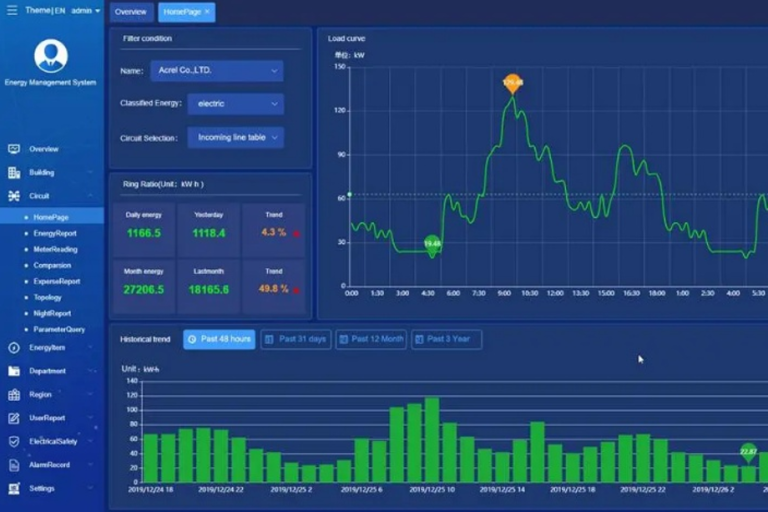
Task: Click the hamburger menu icon
Action: pyautogui.click(x=12, y=10)
